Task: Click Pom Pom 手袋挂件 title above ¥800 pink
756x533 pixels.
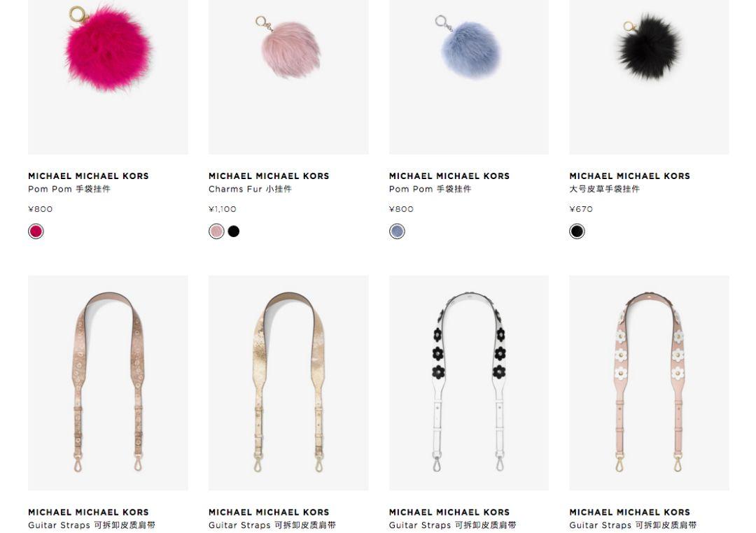Action: 69,189
